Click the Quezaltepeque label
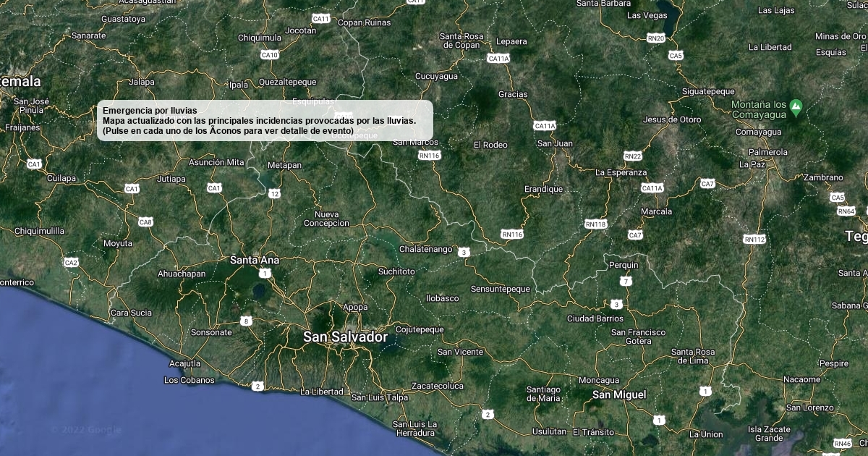868x456 pixels. [x=287, y=81]
